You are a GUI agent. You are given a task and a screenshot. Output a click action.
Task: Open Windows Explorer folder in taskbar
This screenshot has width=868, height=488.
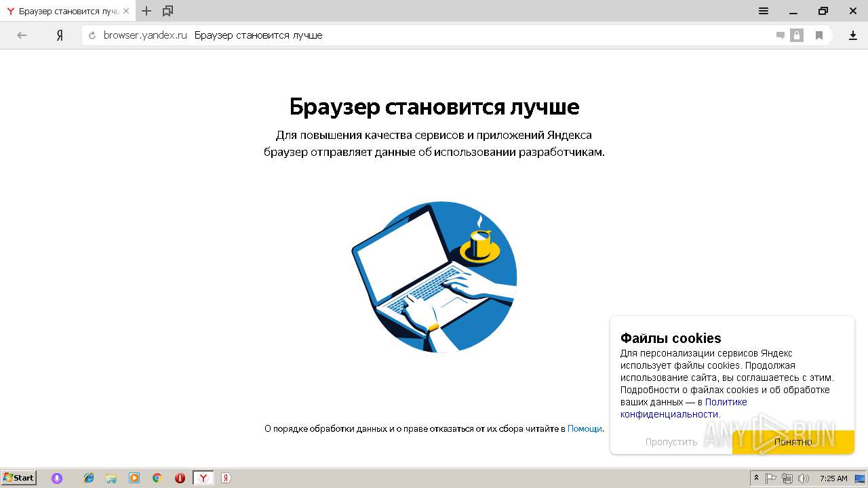111,478
